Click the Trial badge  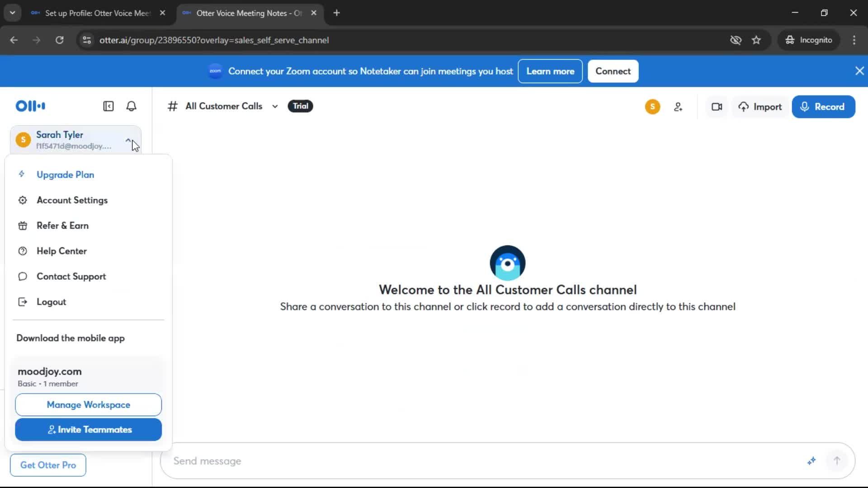[300, 106]
